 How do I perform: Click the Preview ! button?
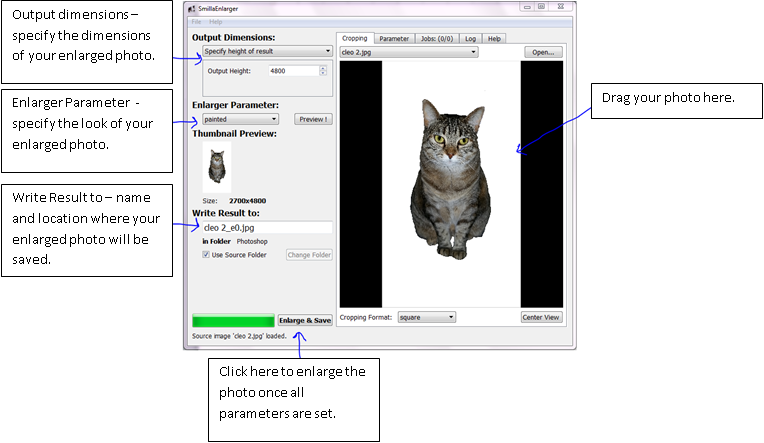(313, 119)
